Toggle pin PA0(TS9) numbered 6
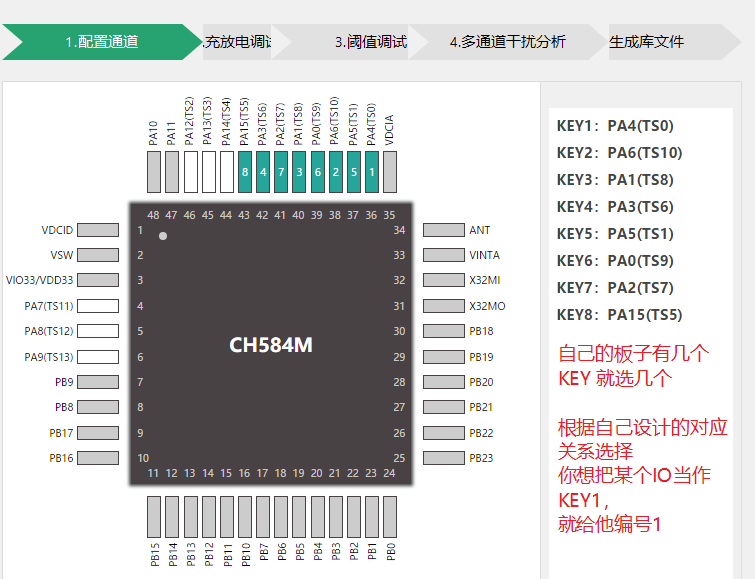The image size is (755, 579). coord(318,172)
